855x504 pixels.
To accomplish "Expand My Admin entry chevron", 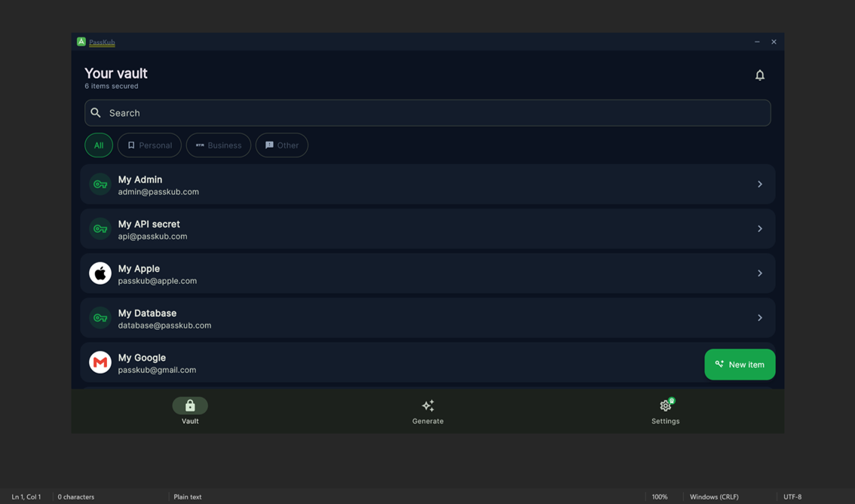I will coord(759,184).
